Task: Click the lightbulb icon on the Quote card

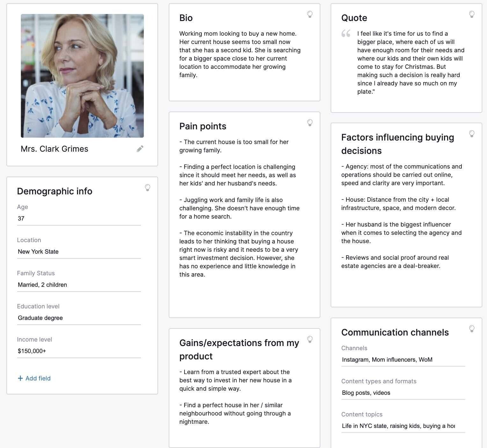Action: pyautogui.click(x=472, y=14)
